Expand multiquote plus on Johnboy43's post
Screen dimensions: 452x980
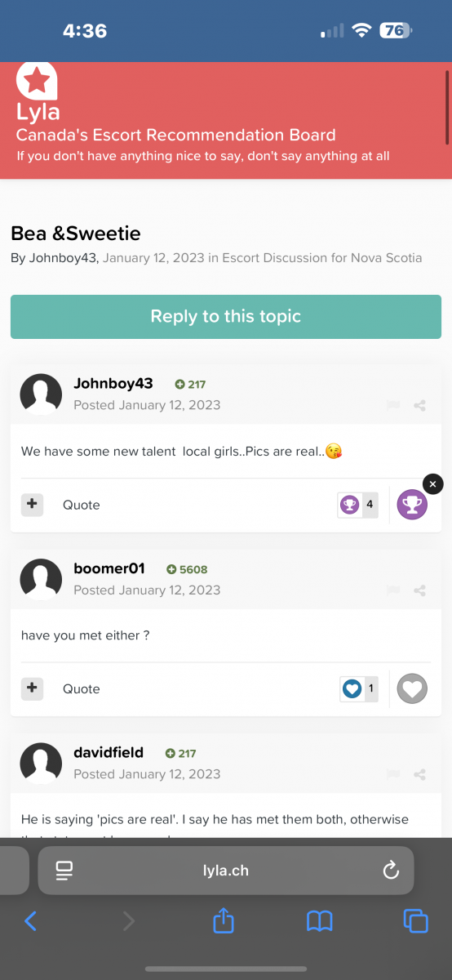pyautogui.click(x=32, y=505)
